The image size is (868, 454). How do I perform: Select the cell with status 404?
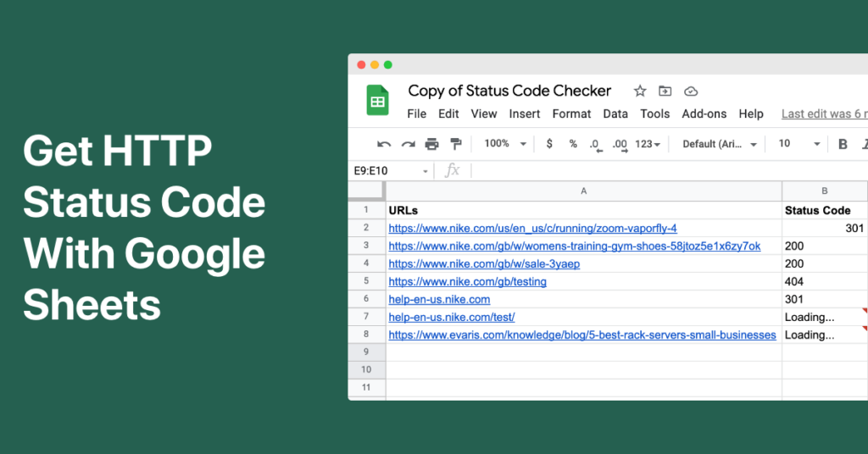click(x=825, y=281)
